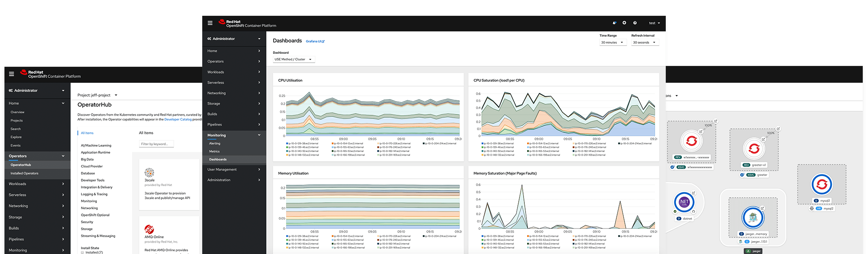Open the test user menu dropdown
Screen dimensions: 868x254
pyautogui.click(x=654, y=23)
